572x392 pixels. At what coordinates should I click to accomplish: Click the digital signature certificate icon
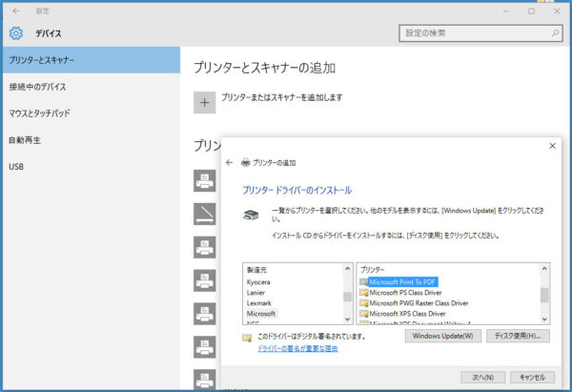[247, 338]
